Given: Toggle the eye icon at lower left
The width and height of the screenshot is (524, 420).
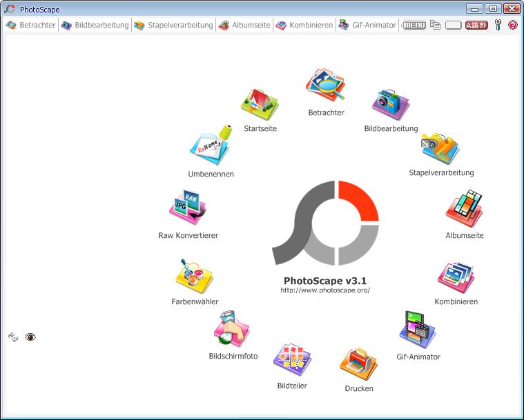Looking at the screenshot, I should coord(30,337).
